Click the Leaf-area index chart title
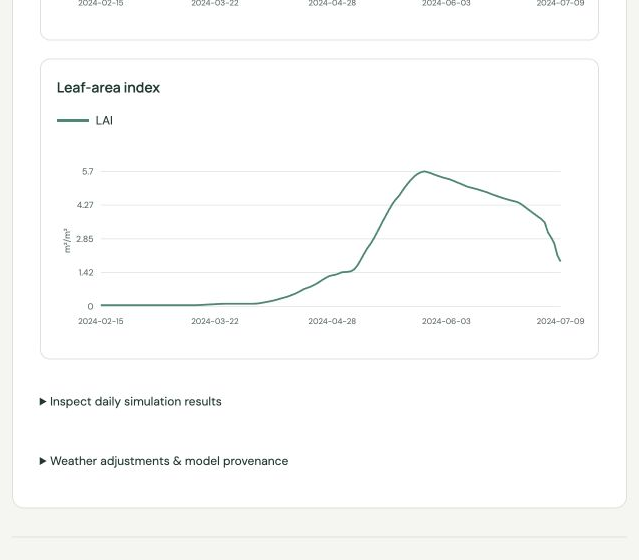 point(108,88)
